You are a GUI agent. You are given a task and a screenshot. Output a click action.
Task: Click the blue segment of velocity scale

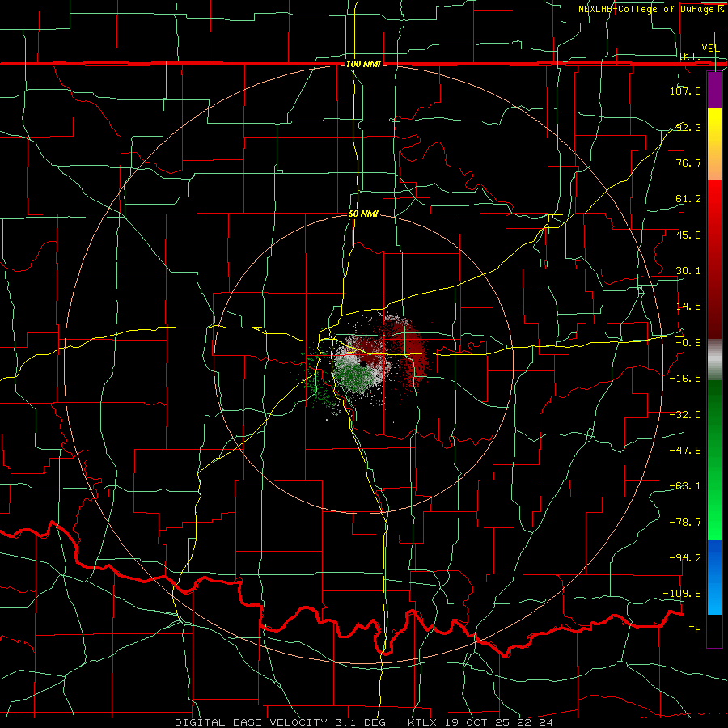[714, 577]
